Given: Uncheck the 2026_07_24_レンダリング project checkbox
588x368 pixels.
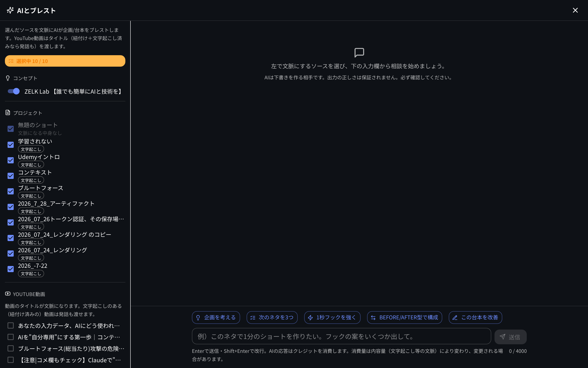Looking at the screenshot, I should [11, 254].
